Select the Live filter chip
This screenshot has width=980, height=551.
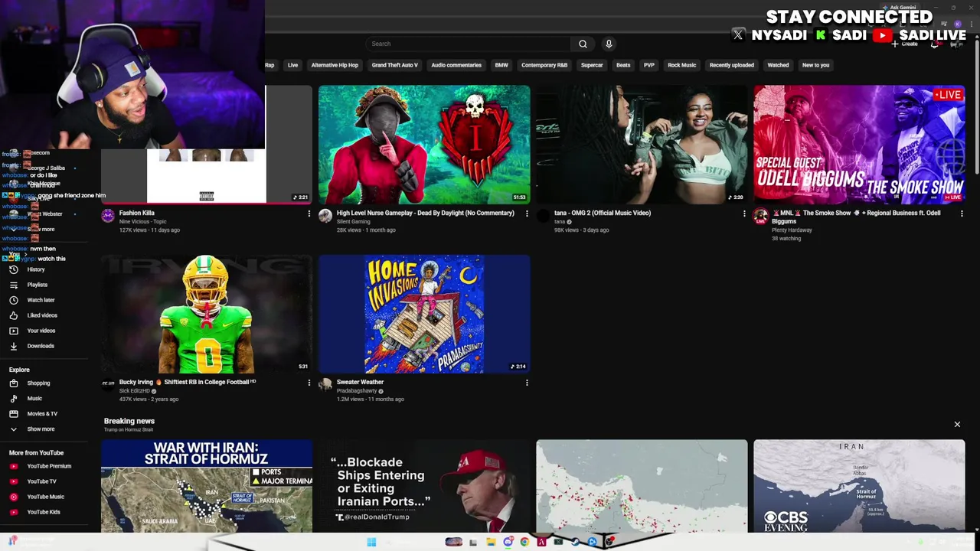pos(292,65)
